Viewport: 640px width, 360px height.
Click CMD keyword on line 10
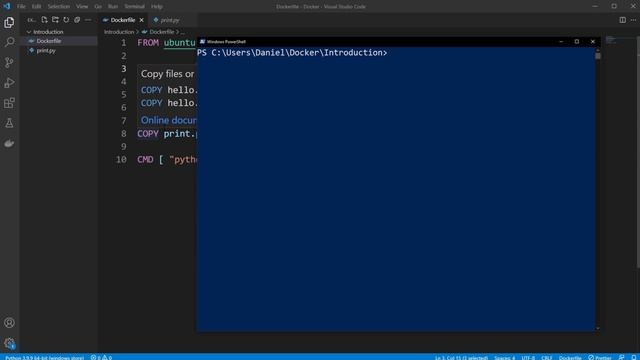point(145,160)
